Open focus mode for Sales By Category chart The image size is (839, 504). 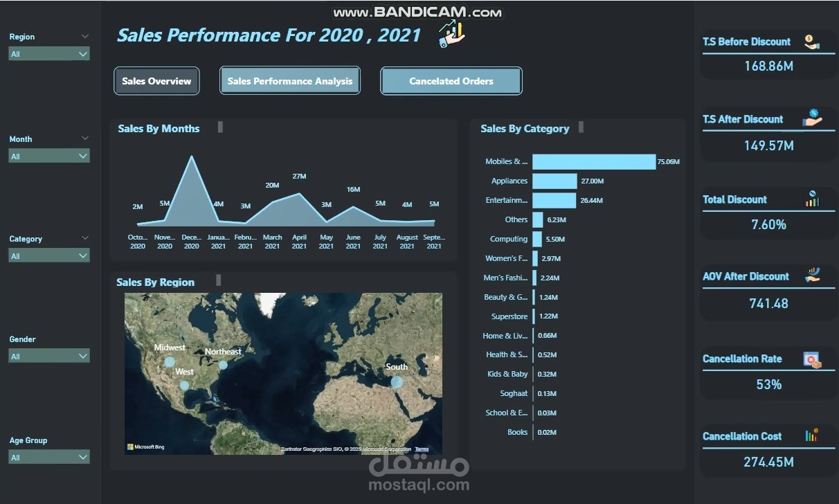click(x=582, y=127)
